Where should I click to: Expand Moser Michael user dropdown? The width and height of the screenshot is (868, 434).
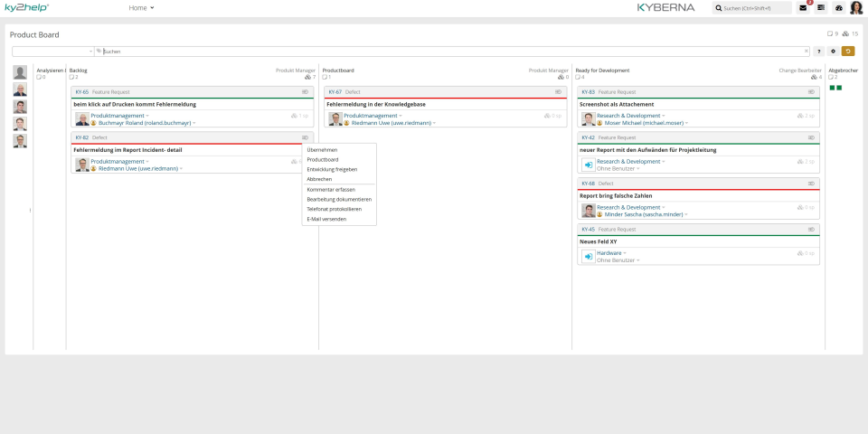coord(686,123)
